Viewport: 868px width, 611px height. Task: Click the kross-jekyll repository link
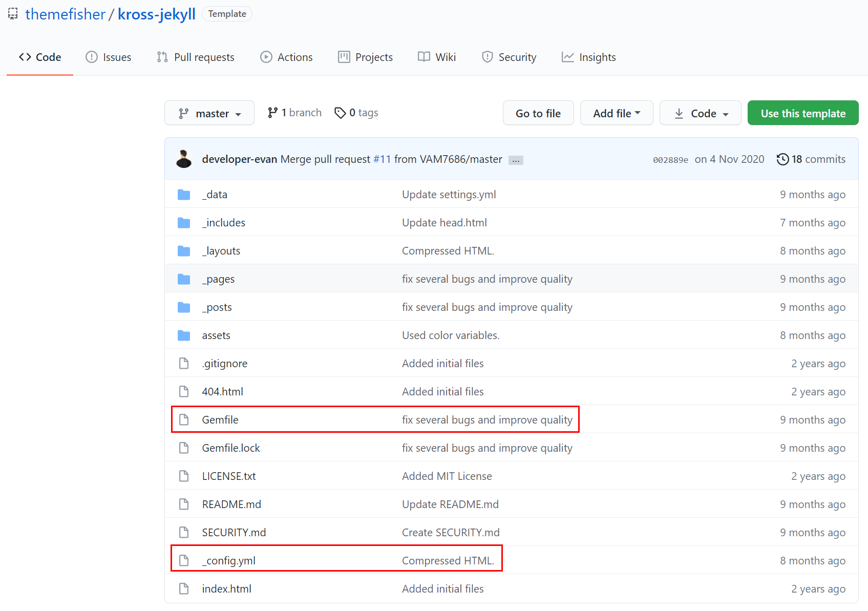point(157,14)
